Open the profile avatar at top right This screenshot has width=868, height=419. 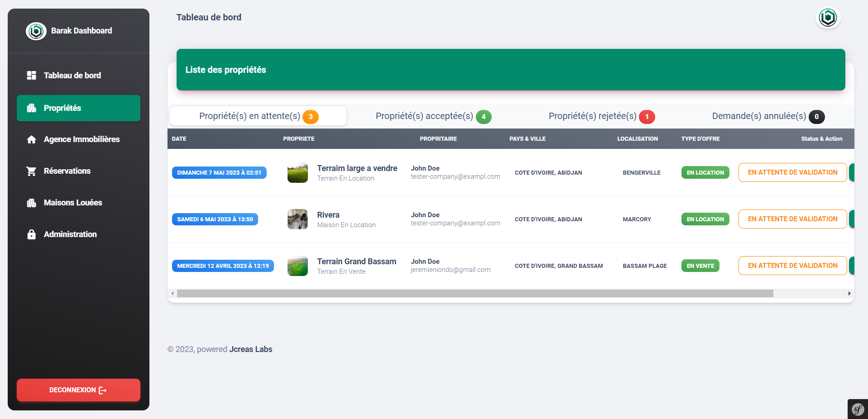(x=828, y=18)
